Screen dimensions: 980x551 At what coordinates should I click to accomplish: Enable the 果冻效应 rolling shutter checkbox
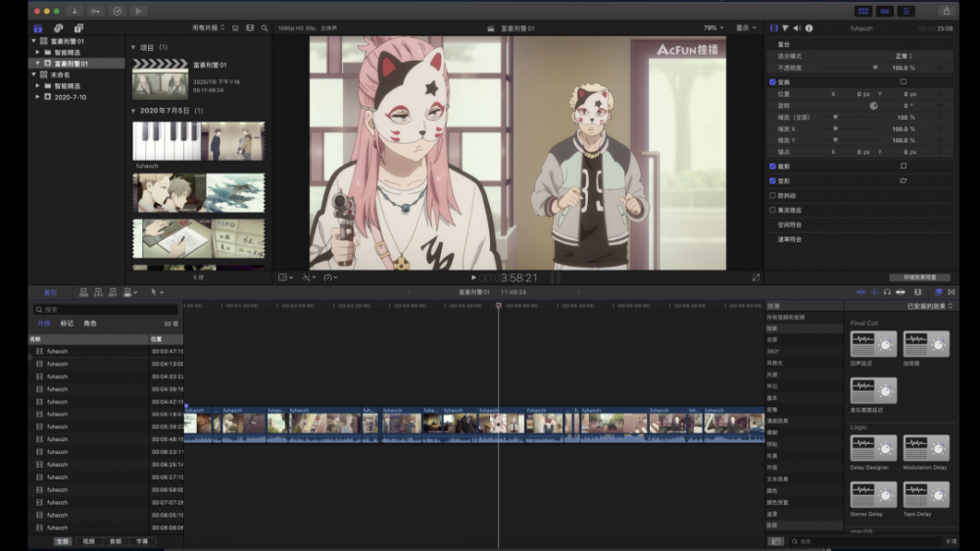772,210
